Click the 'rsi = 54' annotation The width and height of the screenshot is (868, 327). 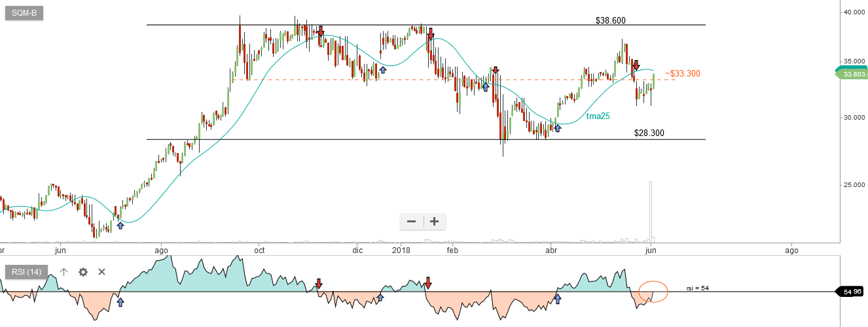coord(697,288)
